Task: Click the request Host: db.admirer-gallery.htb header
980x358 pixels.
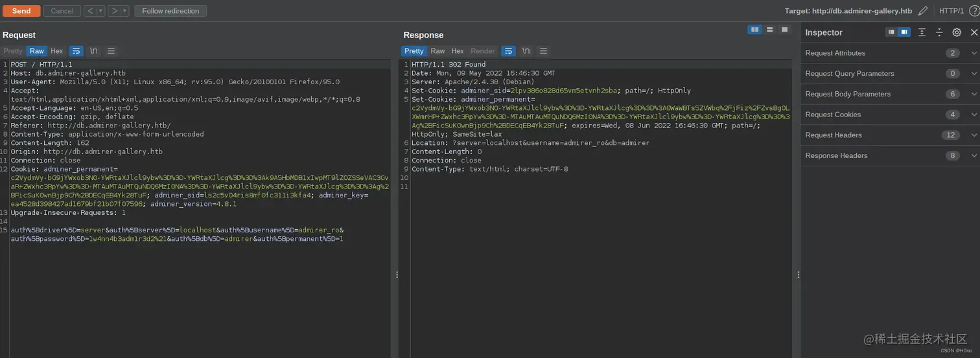Action: point(68,73)
